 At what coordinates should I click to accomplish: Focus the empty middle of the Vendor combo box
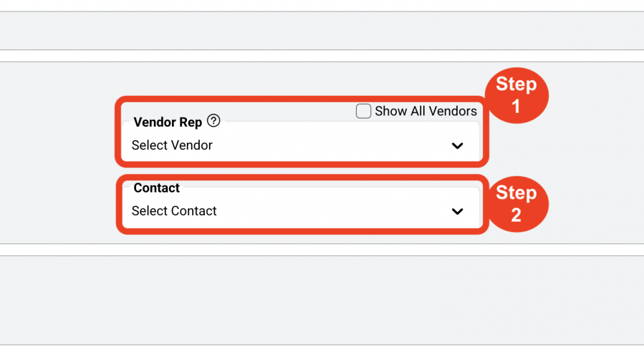click(329, 145)
